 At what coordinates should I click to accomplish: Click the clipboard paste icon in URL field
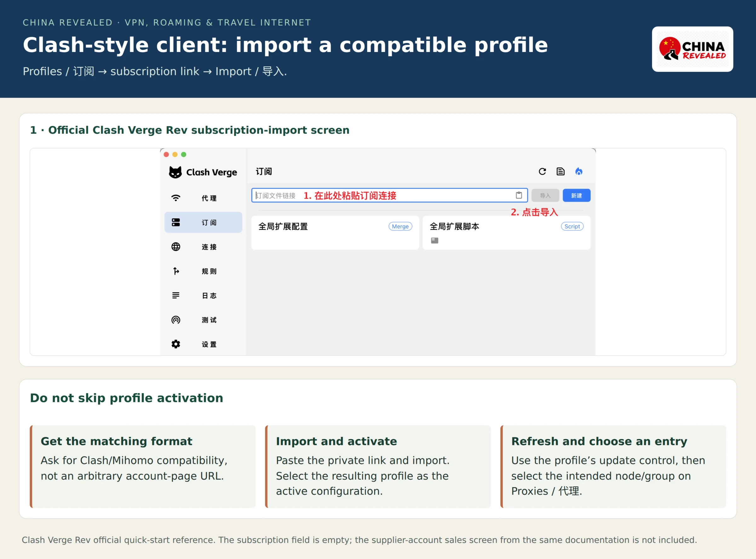(519, 195)
